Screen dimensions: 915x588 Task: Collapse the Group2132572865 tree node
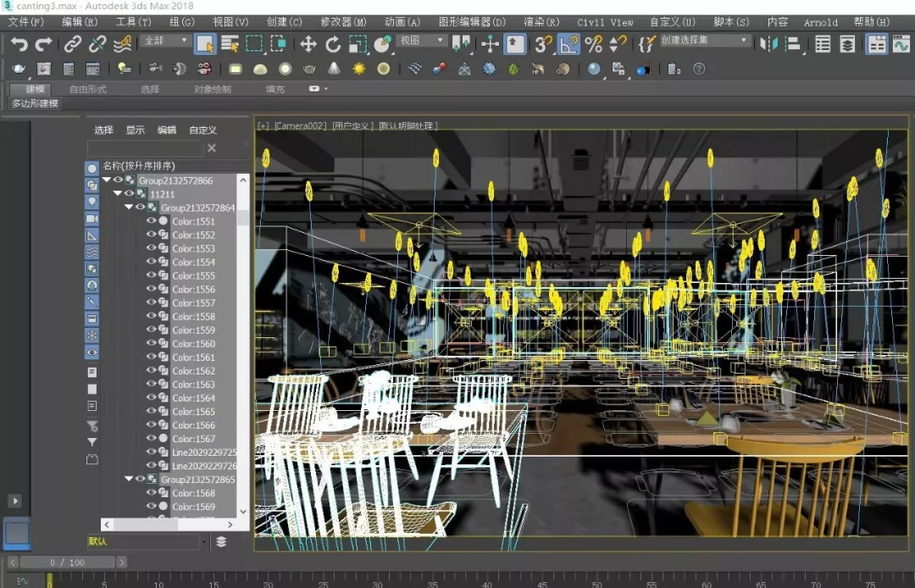coord(129,480)
